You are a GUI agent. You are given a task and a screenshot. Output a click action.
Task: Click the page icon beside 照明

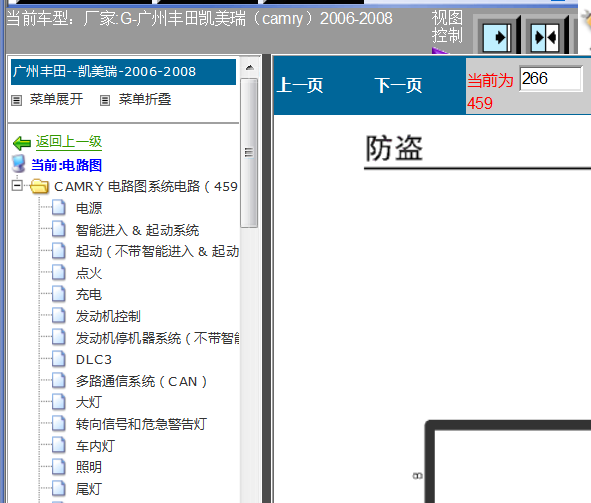tap(58, 466)
